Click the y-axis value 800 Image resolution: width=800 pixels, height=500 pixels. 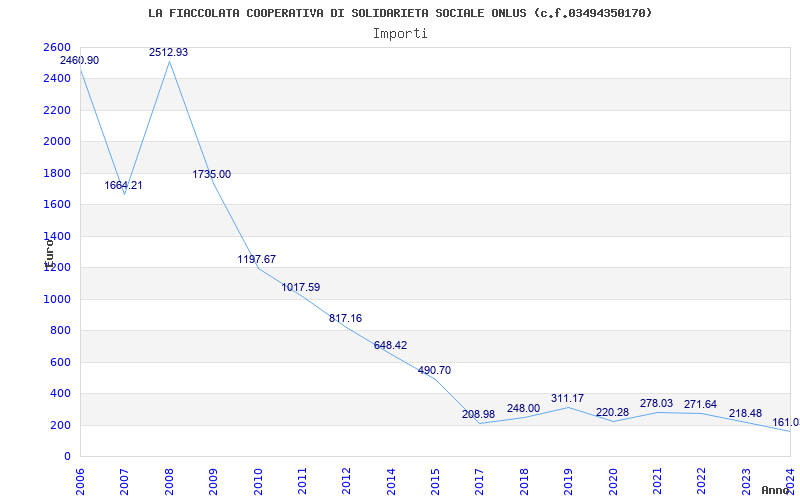pos(60,331)
